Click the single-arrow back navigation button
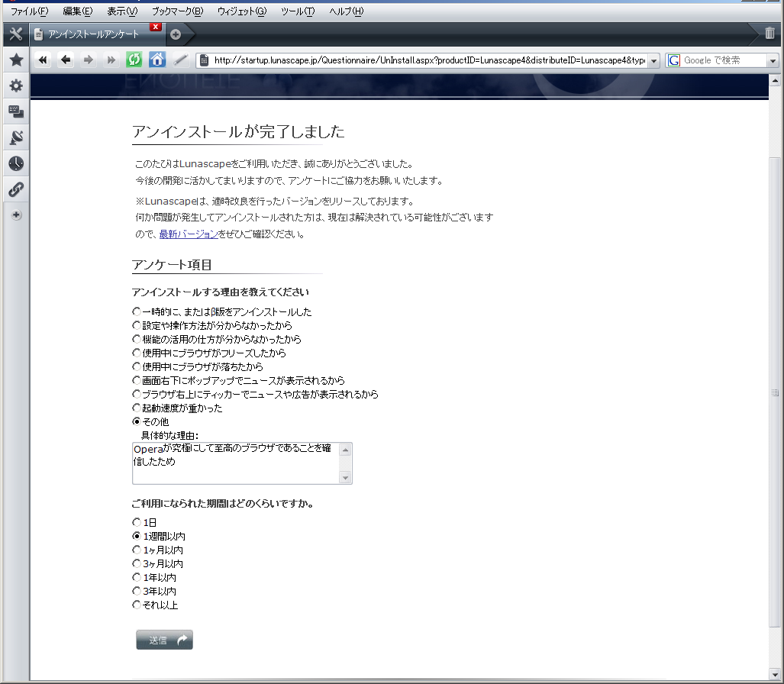The height and width of the screenshot is (684, 784). click(66, 60)
